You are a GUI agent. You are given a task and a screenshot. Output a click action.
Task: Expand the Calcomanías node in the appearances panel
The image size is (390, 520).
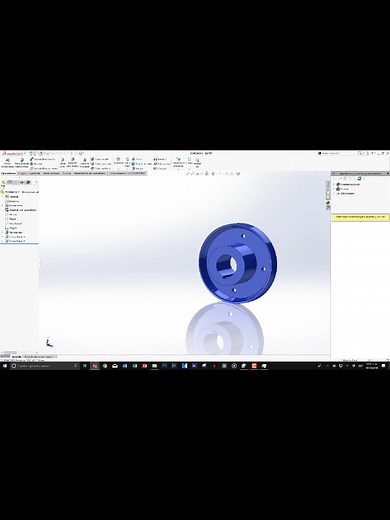coord(334,193)
